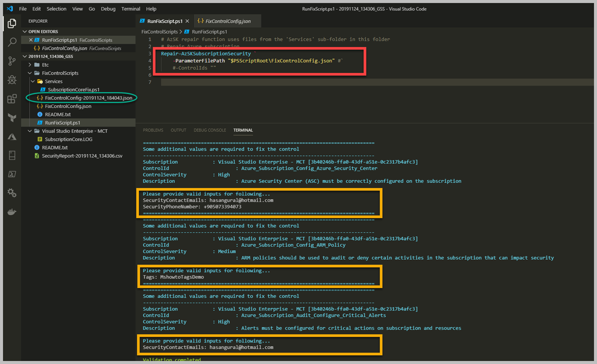The height and width of the screenshot is (364, 597).
Task: Click Repair-AzSKSubscriptionSecurity in the code editor
Action: [x=206, y=54]
